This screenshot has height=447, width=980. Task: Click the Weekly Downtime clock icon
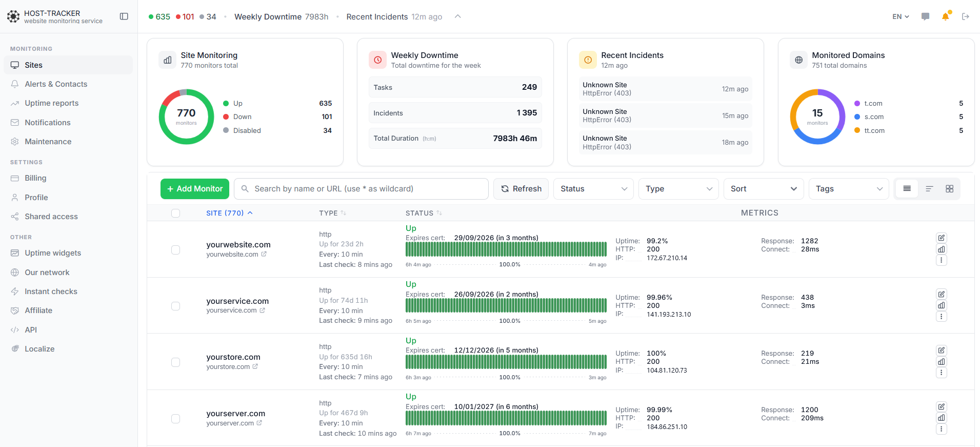click(378, 60)
